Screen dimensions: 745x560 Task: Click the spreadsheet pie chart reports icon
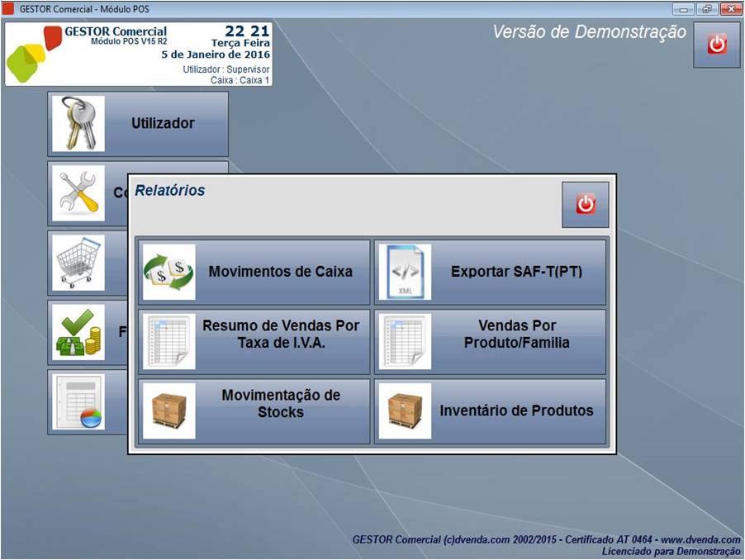[x=78, y=401]
